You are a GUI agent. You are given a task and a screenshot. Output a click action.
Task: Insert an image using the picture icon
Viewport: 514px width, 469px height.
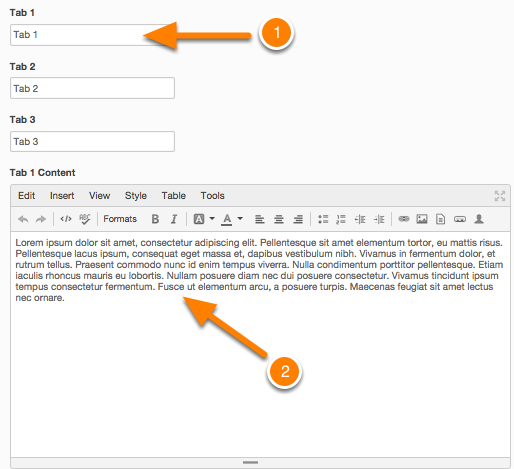click(422, 219)
